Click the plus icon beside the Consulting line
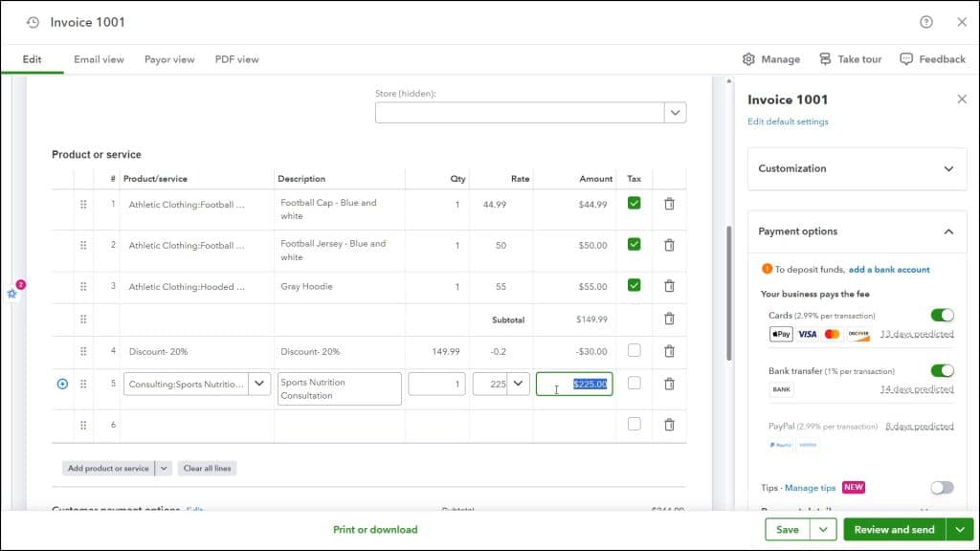Viewport: 980px width, 551px height. pyautogui.click(x=62, y=383)
